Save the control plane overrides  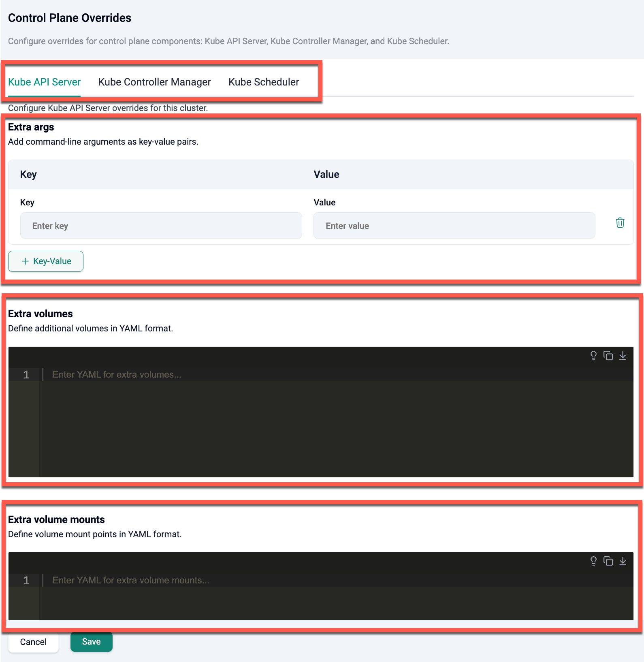91,642
